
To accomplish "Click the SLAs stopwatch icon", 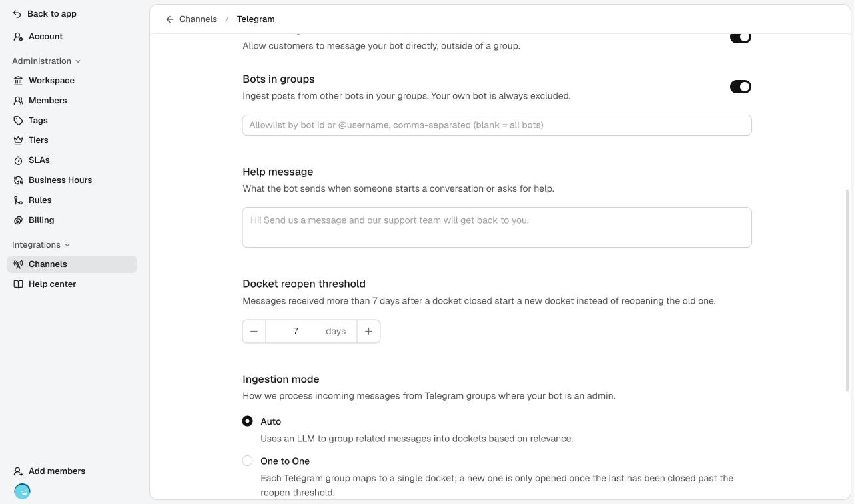I will pyautogui.click(x=19, y=160).
